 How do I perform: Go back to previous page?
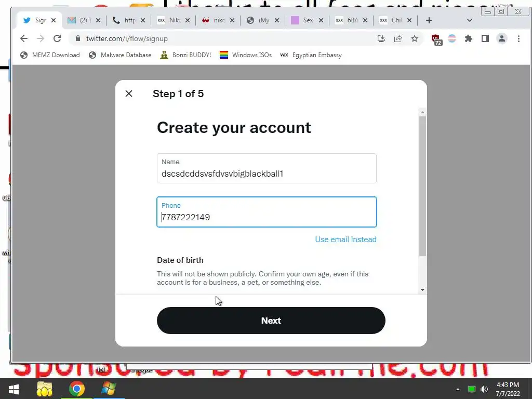point(24,38)
